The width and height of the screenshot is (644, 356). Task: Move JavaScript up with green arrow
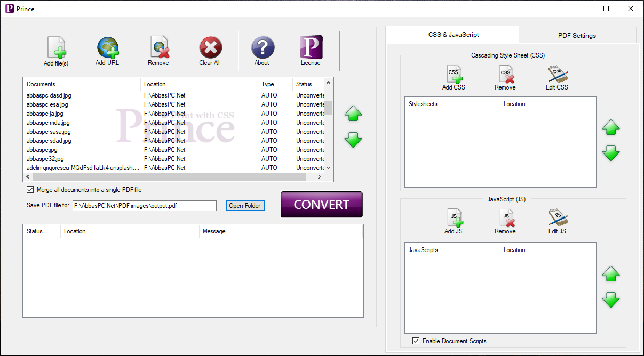(x=611, y=274)
